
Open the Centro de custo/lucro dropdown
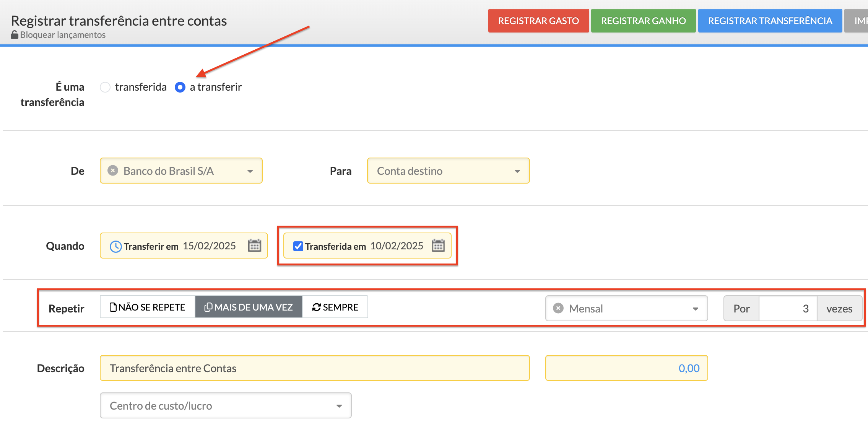click(226, 406)
